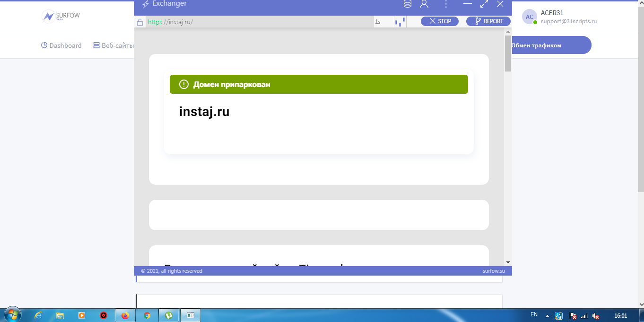Viewport: 644px width, 322px height.
Task: Open the Веб-сайты menu item
Action: pos(114,45)
